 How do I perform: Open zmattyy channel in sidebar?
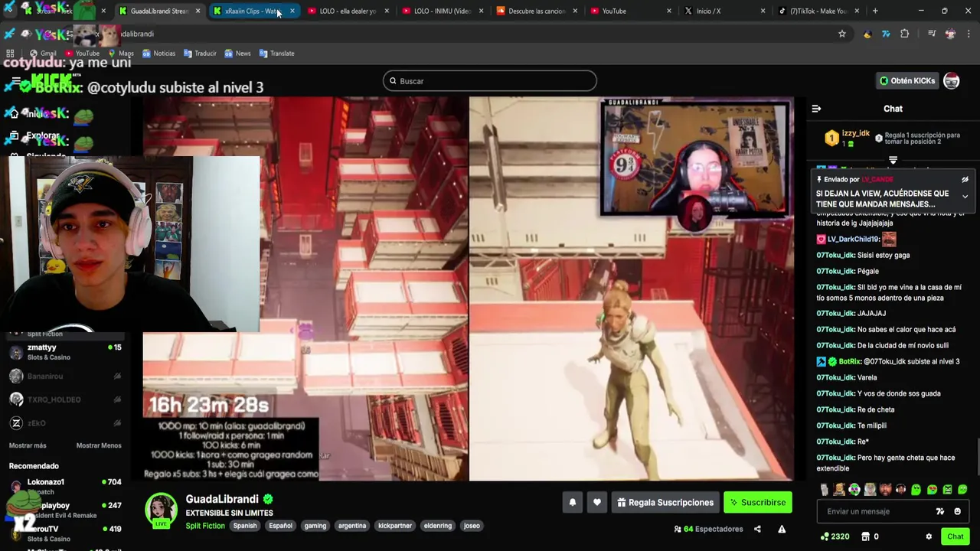65,352
